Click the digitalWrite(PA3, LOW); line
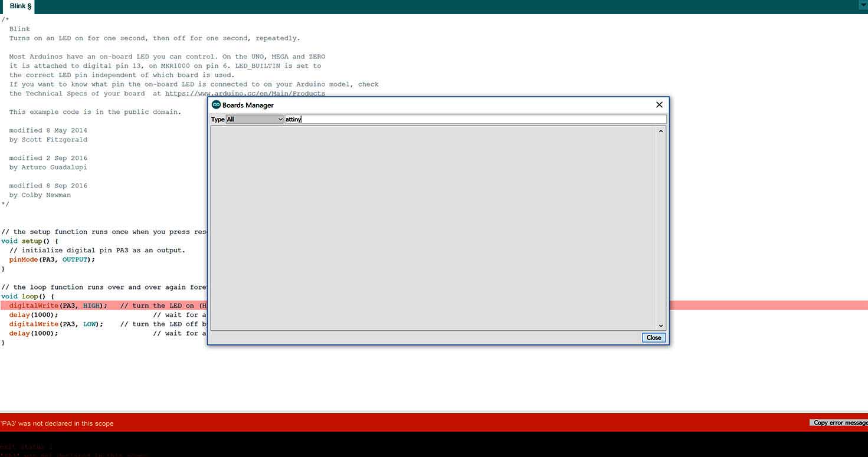 (x=56, y=324)
